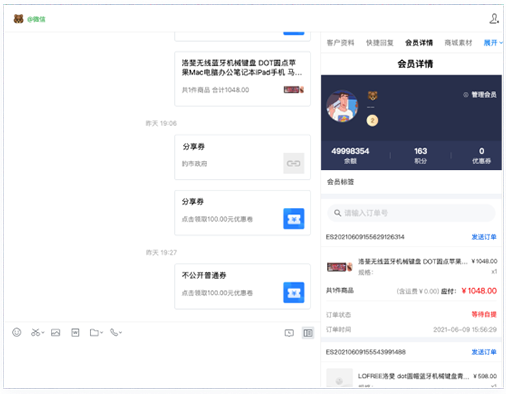Expand phone call options arrow

[120, 333]
